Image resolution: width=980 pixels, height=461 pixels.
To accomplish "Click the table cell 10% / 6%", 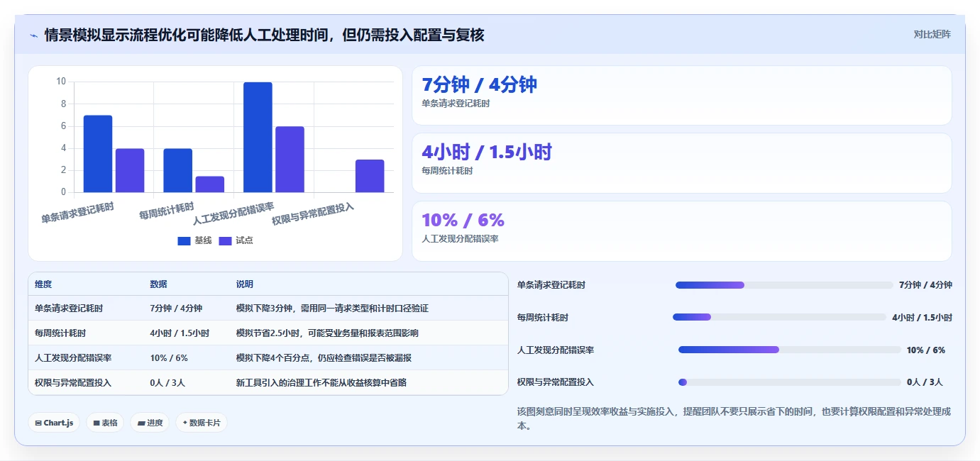I will pyautogui.click(x=169, y=358).
